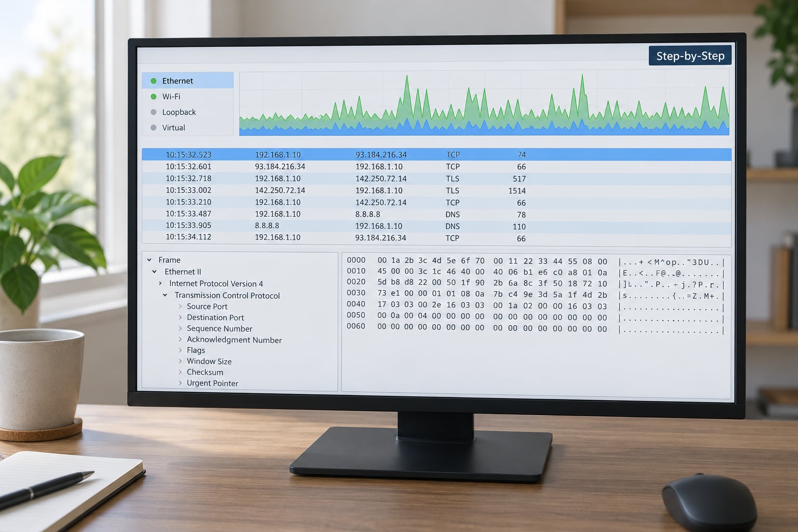Select the packet at 10:15:32.601

[436, 167]
